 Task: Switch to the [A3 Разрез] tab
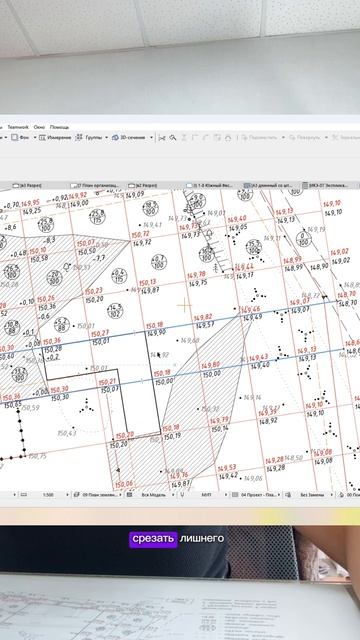27,186
